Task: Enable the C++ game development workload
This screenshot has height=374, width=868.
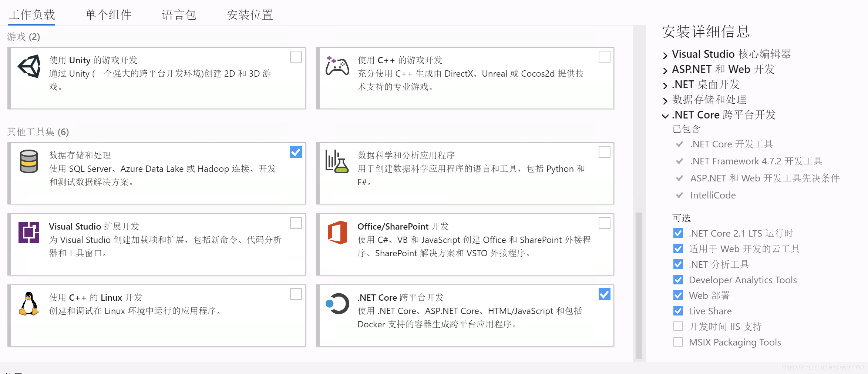Action: 605,57
